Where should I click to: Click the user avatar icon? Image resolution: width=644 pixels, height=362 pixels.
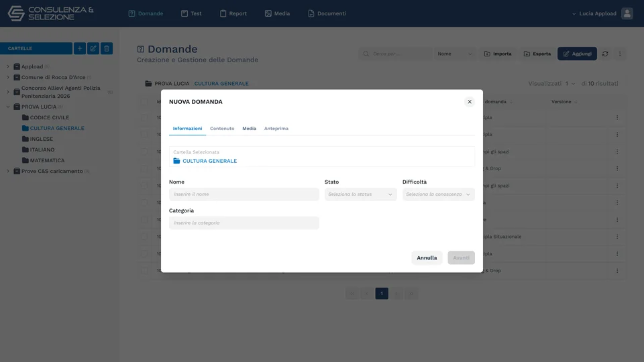[x=627, y=13]
